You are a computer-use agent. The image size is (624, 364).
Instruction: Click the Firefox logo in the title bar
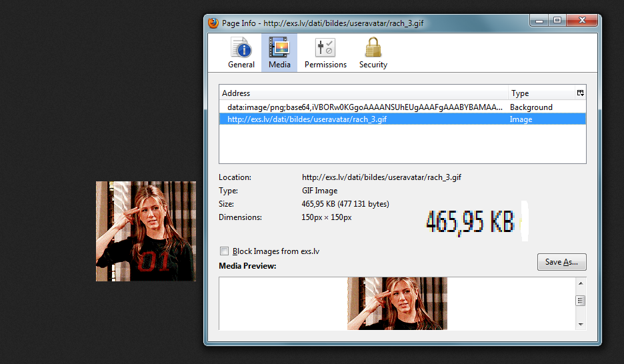[213, 23]
